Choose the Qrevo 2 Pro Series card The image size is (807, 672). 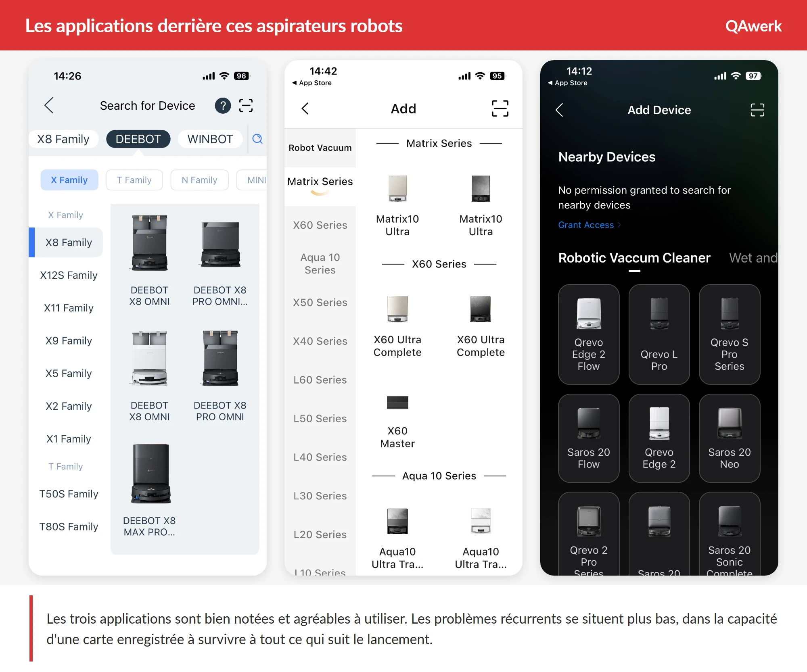(589, 534)
